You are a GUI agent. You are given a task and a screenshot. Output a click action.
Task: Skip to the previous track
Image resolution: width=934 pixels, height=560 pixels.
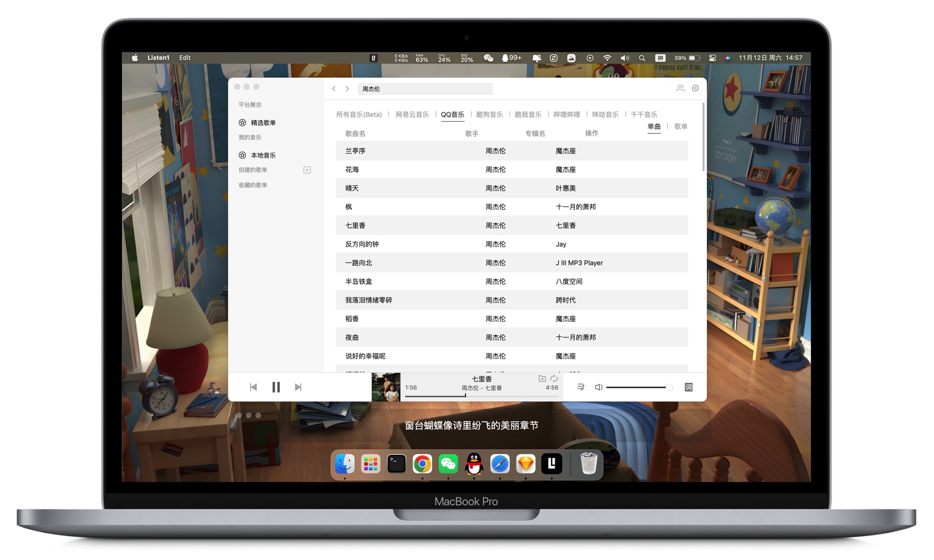point(253,387)
